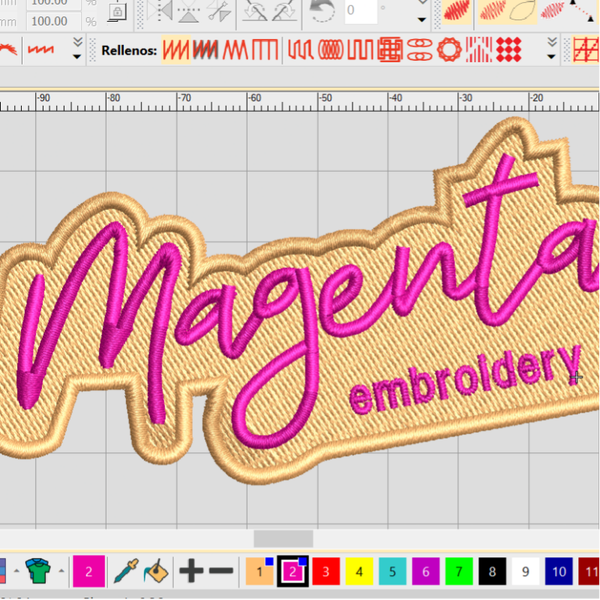Select the first zigzag satin fill icon
This screenshot has width=600, height=600.
pyautogui.click(x=176, y=50)
